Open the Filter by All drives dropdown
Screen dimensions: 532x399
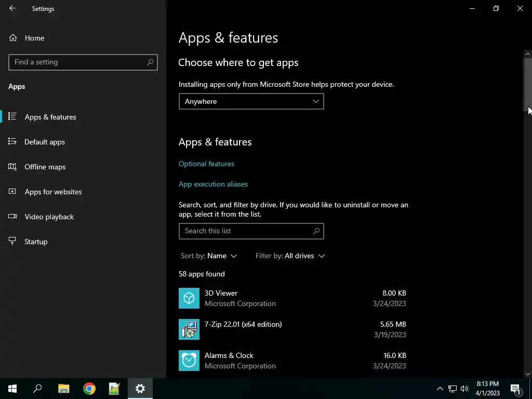[290, 256]
